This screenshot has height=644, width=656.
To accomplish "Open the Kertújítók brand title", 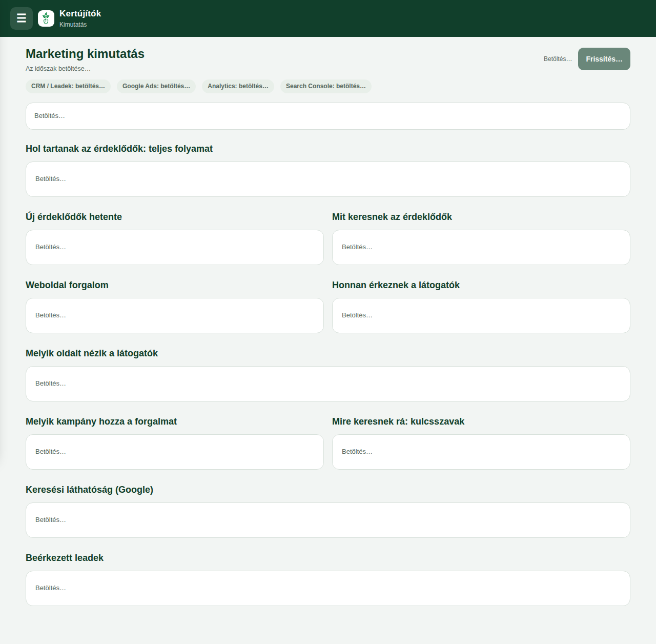I will click(x=80, y=14).
